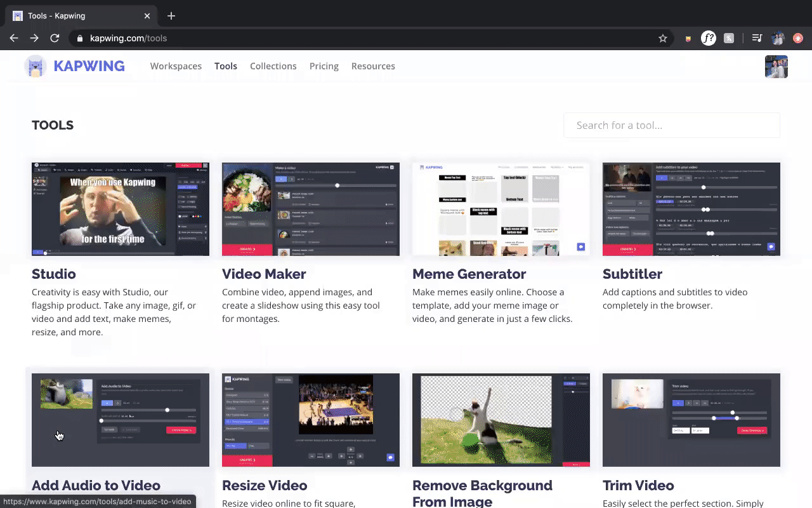Open the Workspaces nav item
Image resolution: width=812 pixels, height=508 pixels.
pyautogui.click(x=176, y=66)
